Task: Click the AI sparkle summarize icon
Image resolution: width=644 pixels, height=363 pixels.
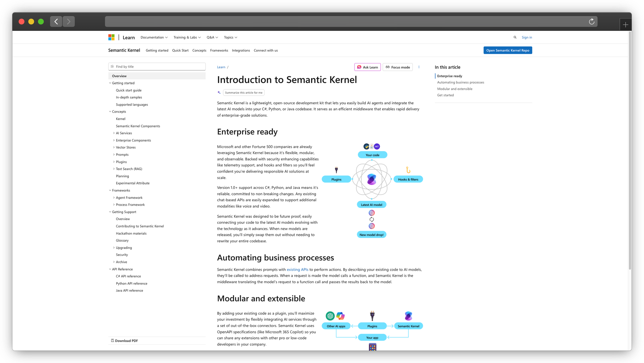Action: click(x=219, y=93)
